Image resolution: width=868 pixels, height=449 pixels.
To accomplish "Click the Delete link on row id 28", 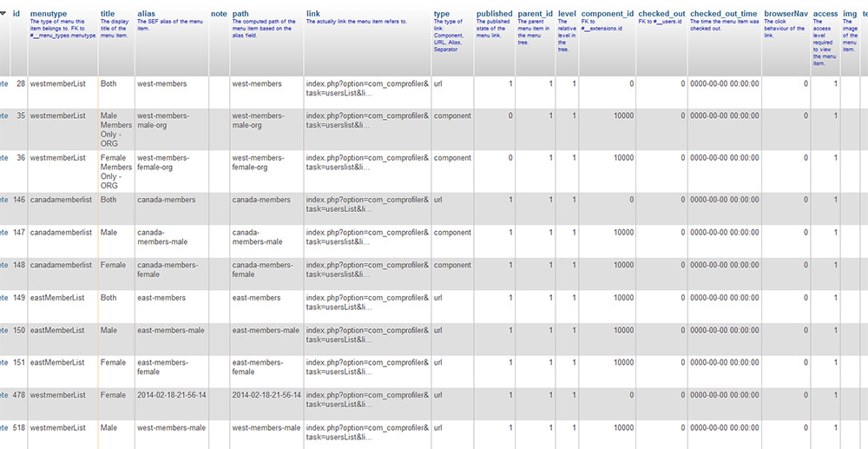I will pos(3,83).
